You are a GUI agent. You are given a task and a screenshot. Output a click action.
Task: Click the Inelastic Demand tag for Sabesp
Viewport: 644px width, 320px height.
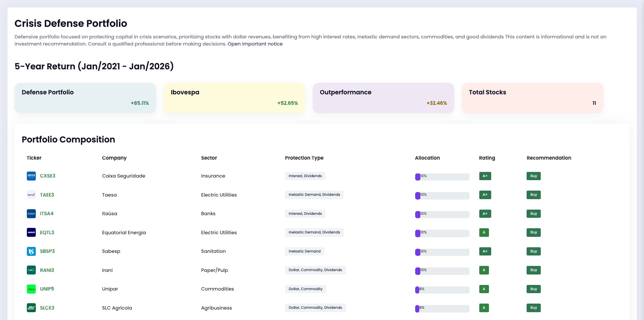(304, 251)
